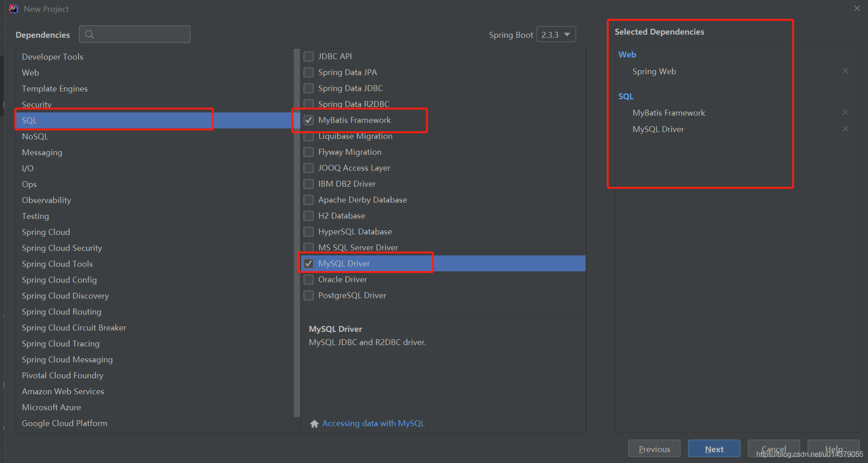The image size is (868, 463).
Task: Select the I/O category
Action: [155, 168]
